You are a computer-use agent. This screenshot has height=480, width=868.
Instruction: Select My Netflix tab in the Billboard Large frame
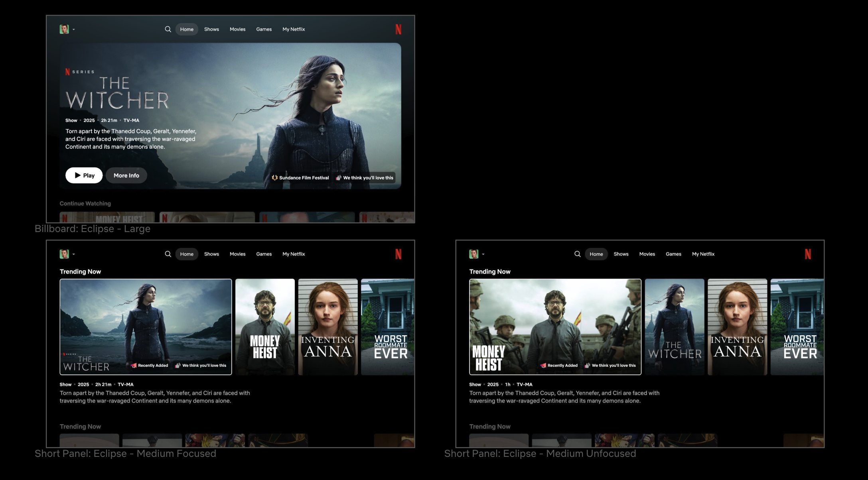point(294,29)
